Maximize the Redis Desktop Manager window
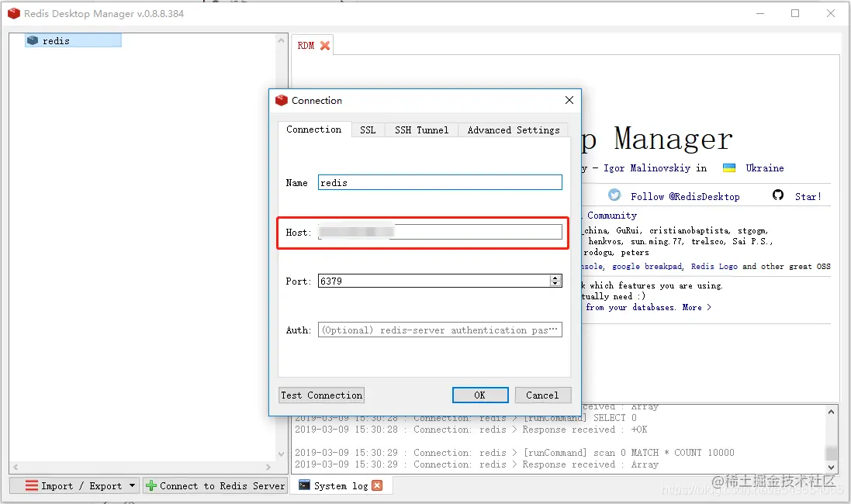851x504 pixels. pos(795,13)
